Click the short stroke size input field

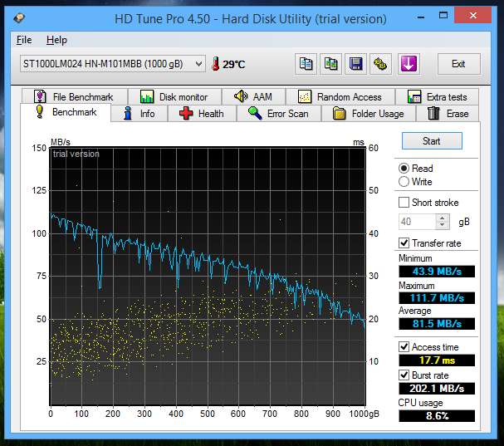417,222
